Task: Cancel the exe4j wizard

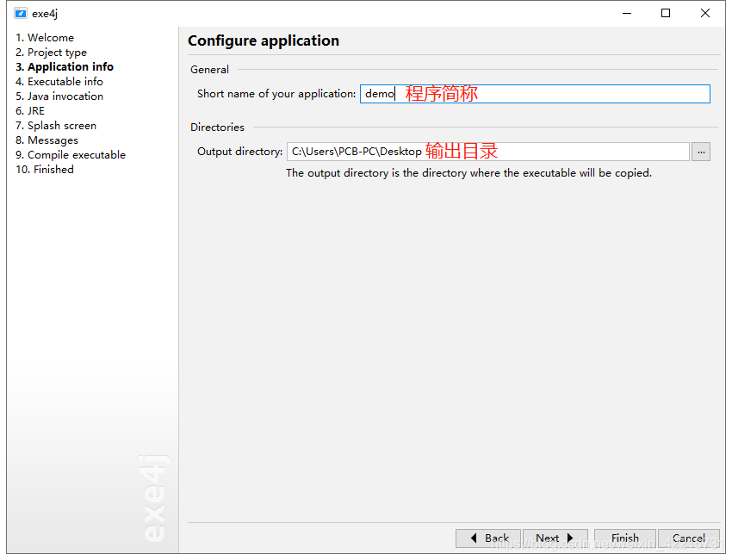Action: pos(689,538)
